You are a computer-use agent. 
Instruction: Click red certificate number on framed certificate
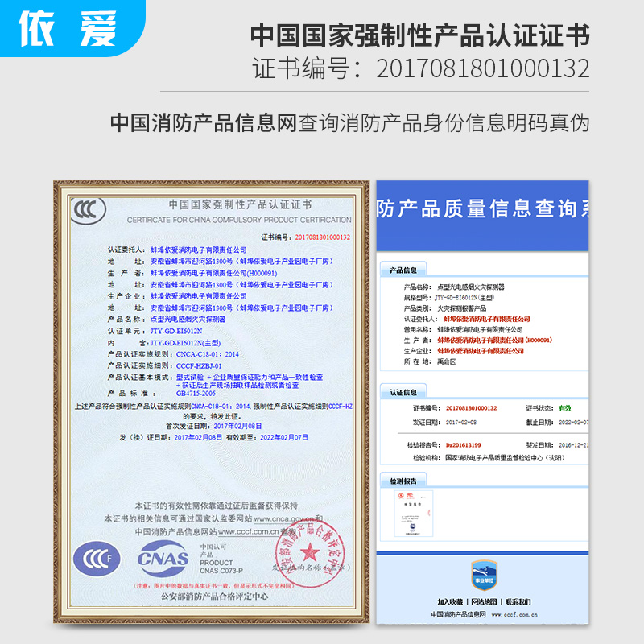pos(323,237)
